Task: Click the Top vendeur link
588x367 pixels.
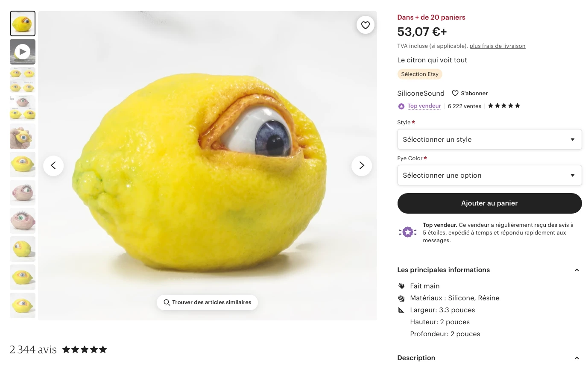Action: (x=424, y=106)
